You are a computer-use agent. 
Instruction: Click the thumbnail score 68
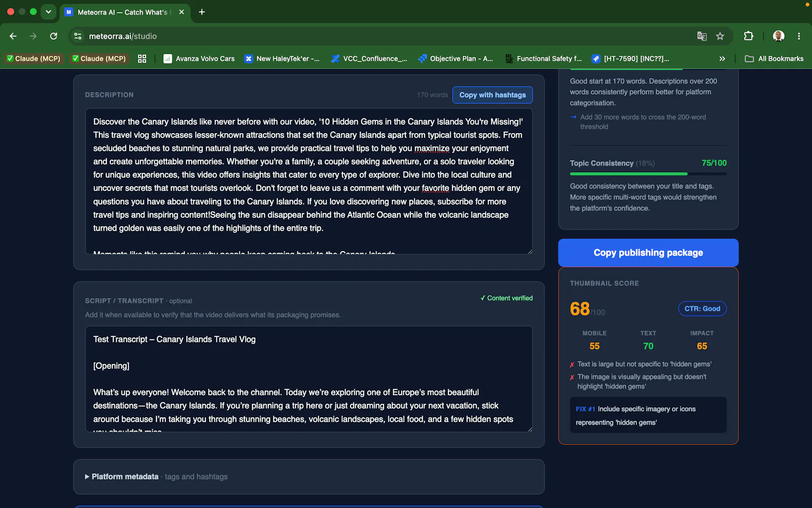point(580,309)
